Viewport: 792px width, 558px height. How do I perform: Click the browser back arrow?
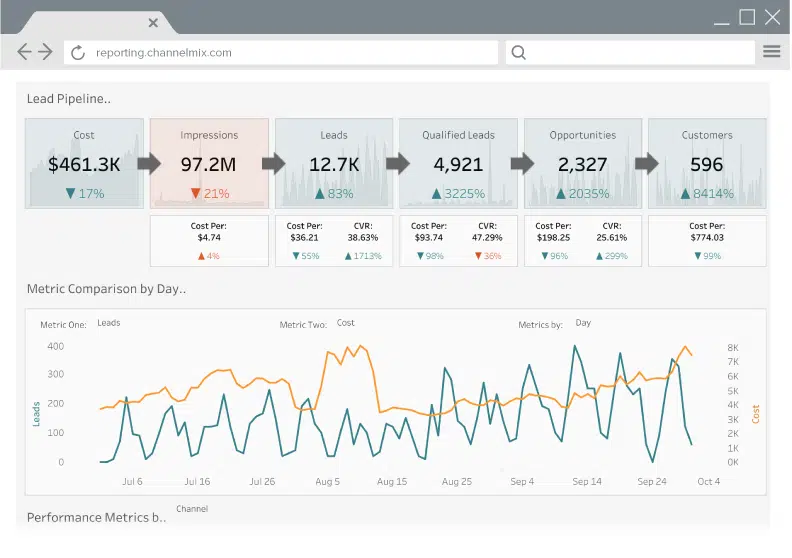pyautogui.click(x=24, y=52)
